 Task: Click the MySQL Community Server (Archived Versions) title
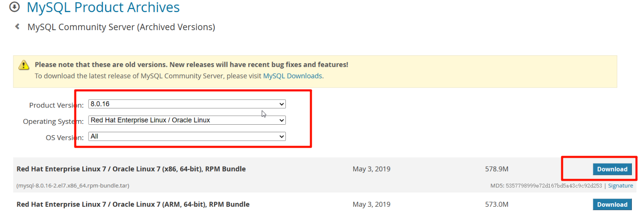[x=121, y=27]
